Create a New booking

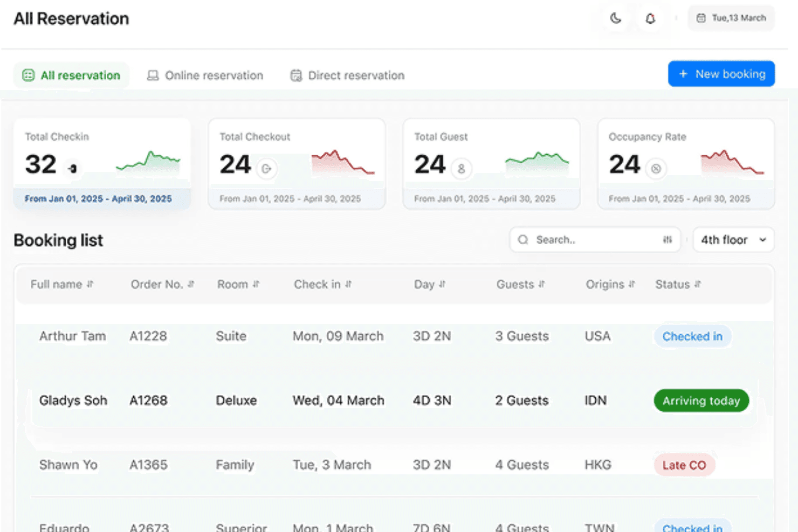[721, 74]
